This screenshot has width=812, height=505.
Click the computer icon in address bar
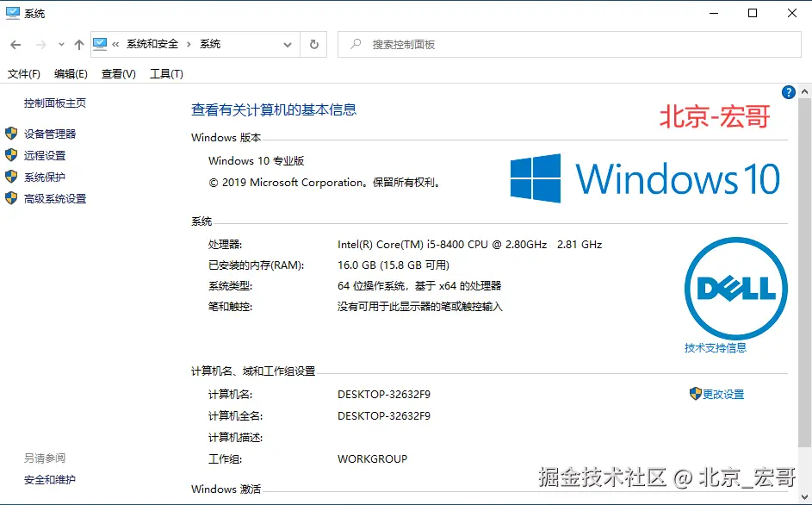[100, 44]
